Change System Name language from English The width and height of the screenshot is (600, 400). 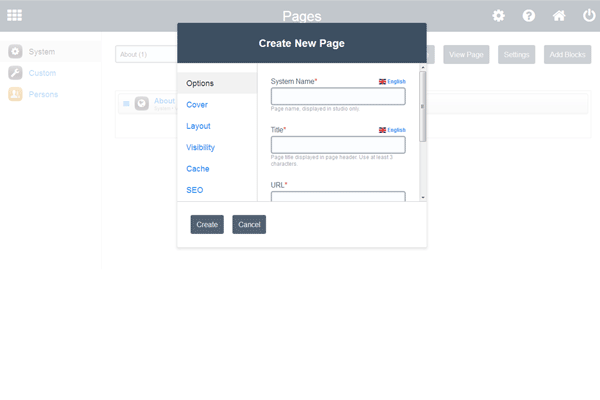392,81
